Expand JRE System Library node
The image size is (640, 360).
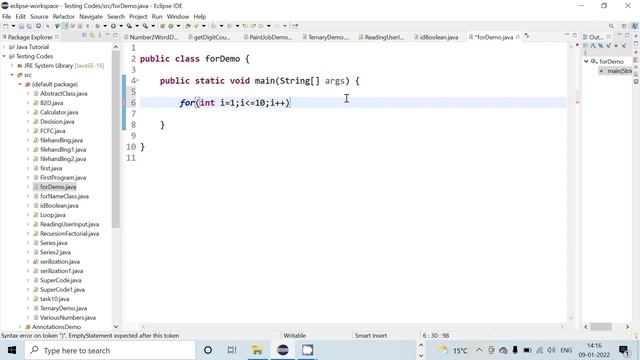point(12,66)
